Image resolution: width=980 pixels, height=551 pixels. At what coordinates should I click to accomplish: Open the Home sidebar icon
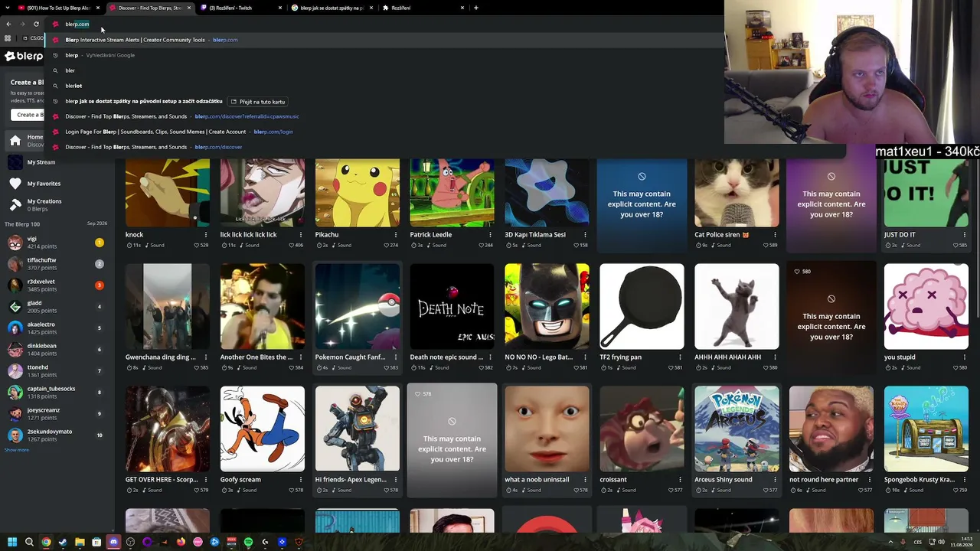click(x=15, y=141)
